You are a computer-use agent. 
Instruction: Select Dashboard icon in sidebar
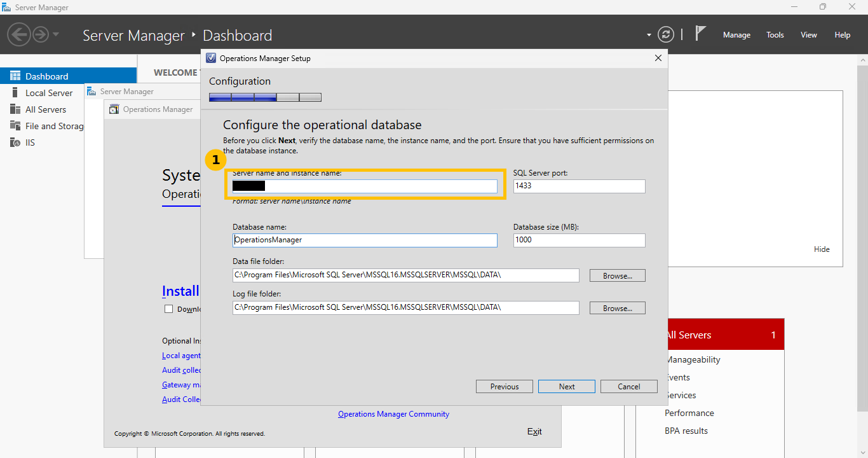click(15, 76)
